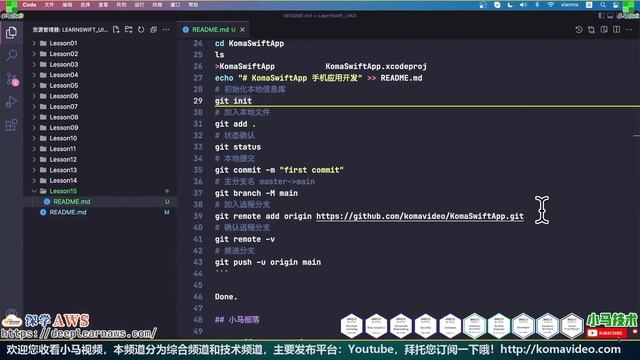The height and width of the screenshot is (360, 640).
Task: Expand the Lesson04 folder
Action: tap(34, 75)
